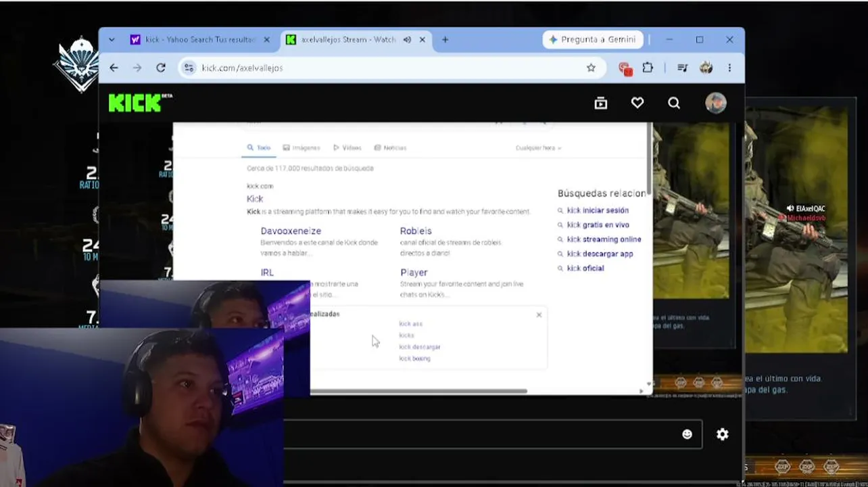Open the media controls toolbar icon
Screen dimensions: 868x487
(682, 68)
